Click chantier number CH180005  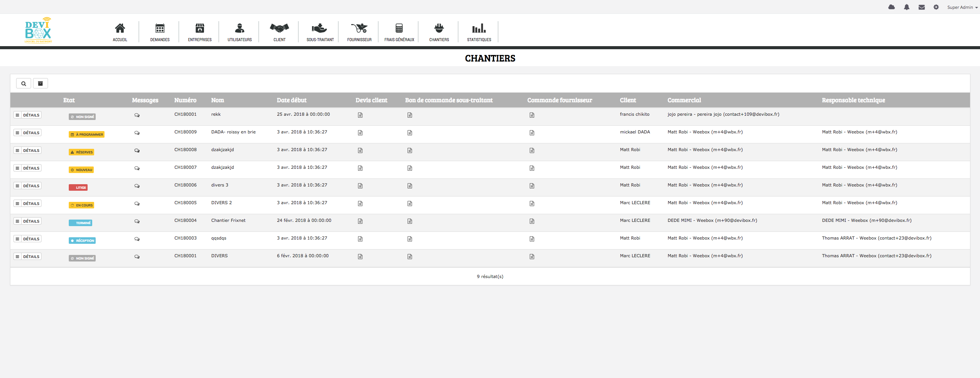click(186, 203)
